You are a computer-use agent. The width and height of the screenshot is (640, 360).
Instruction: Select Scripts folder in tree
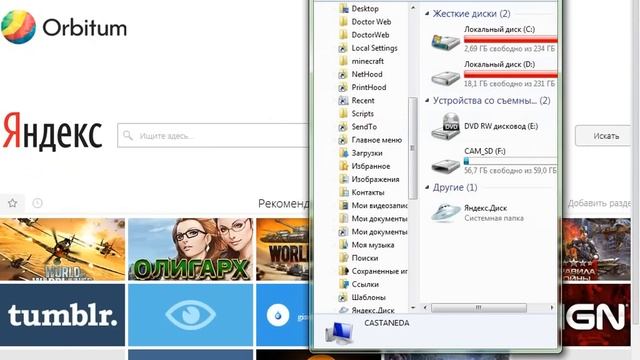pos(362,113)
